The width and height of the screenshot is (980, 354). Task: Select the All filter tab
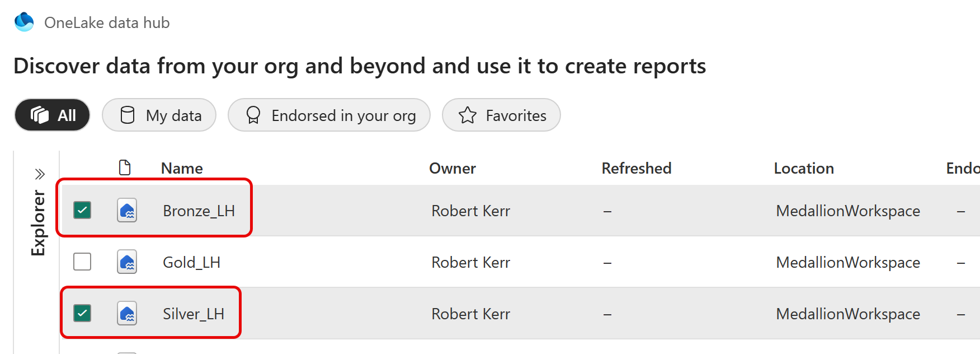click(53, 115)
